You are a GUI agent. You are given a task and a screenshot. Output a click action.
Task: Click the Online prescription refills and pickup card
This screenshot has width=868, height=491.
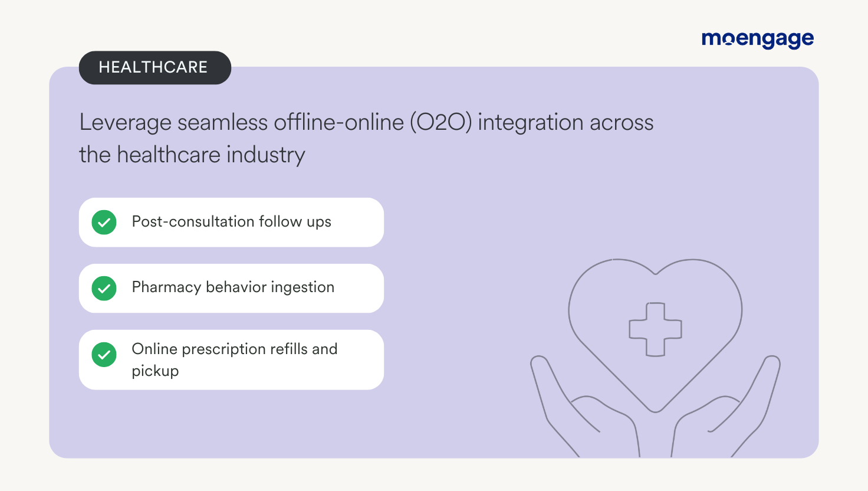pyautogui.click(x=231, y=359)
